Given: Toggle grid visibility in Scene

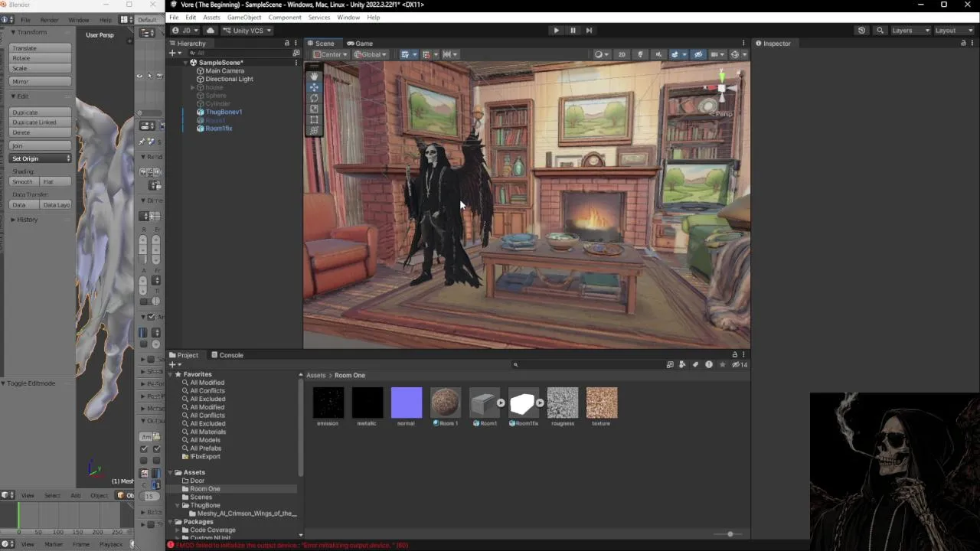Looking at the screenshot, I should tap(407, 54).
